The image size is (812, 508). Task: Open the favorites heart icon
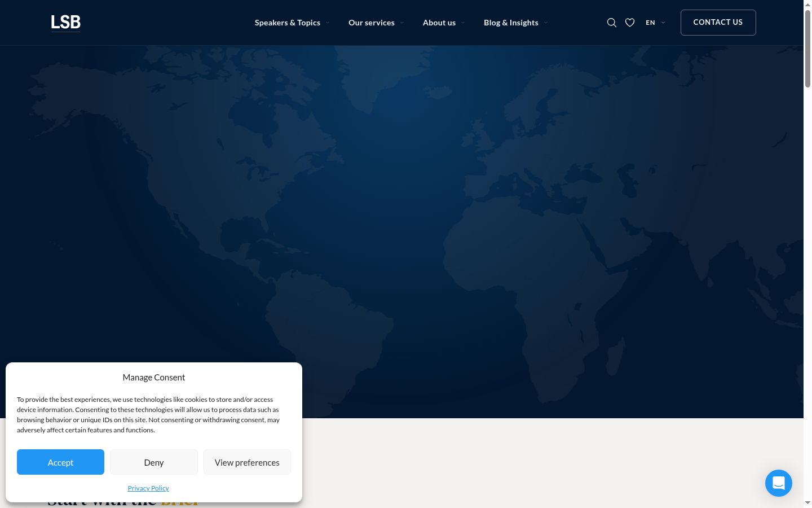coord(630,23)
